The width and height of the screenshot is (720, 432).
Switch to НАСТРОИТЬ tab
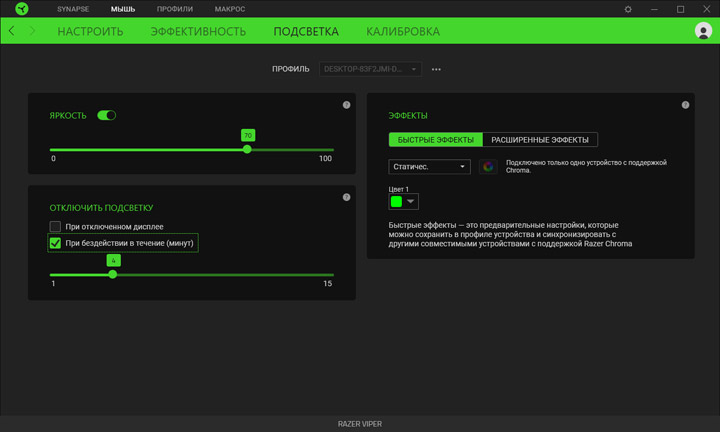pos(90,31)
